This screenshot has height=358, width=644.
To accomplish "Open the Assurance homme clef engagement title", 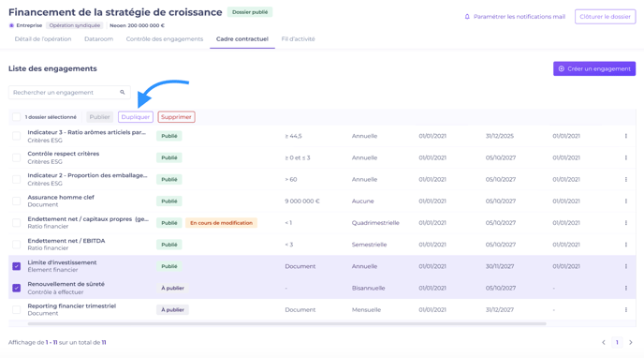I will (x=61, y=198).
